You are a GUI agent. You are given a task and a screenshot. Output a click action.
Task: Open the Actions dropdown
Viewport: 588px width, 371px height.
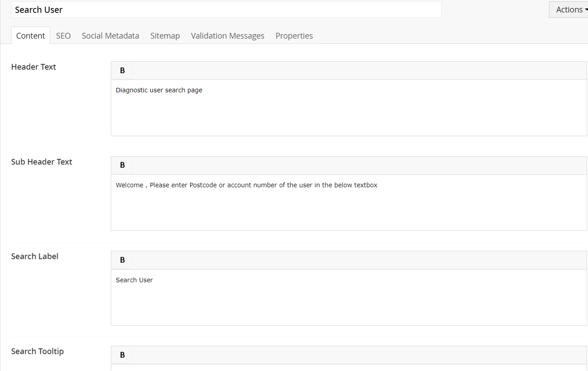(569, 10)
